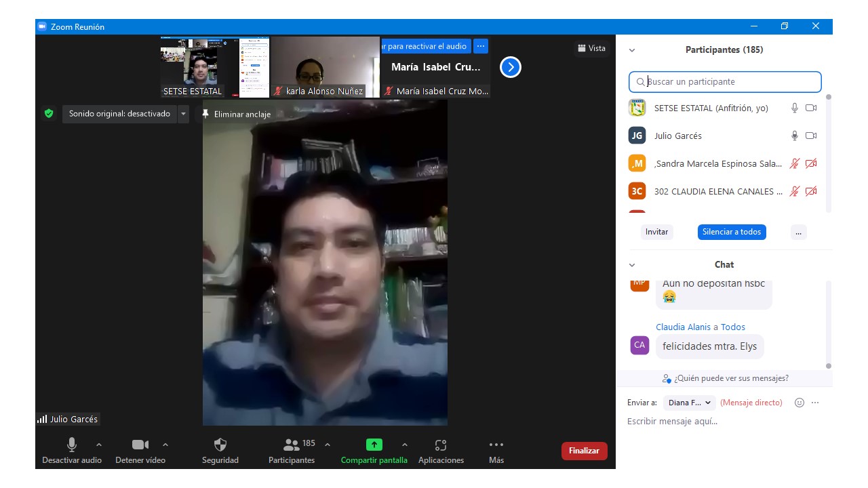Expand share options caret beside Compartir pantalla
This screenshot has height=488, width=868.
click(x=405, y=445)
